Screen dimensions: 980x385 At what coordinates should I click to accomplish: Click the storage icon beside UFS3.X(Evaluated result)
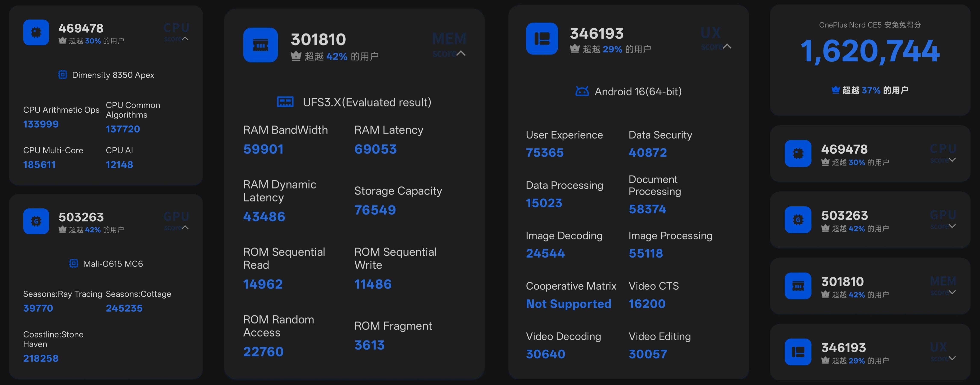285,102
